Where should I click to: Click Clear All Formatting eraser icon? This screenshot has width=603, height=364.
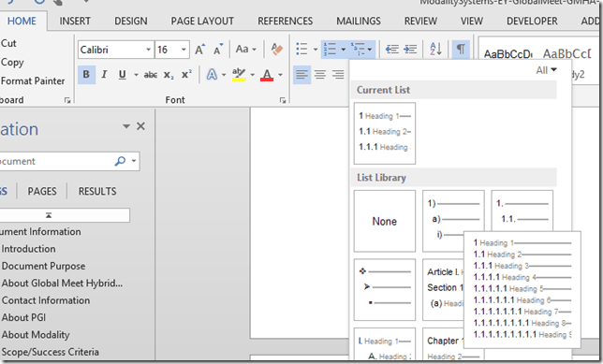[276, 50]
